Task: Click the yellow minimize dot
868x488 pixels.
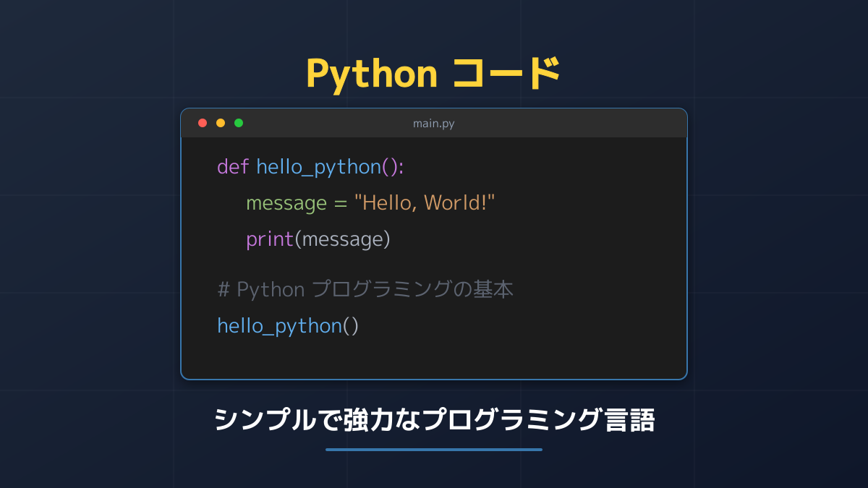Action: [x=221, y=123]
